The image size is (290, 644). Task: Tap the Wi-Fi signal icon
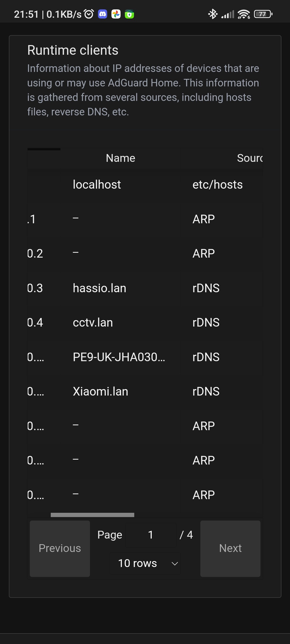point(244,14)
